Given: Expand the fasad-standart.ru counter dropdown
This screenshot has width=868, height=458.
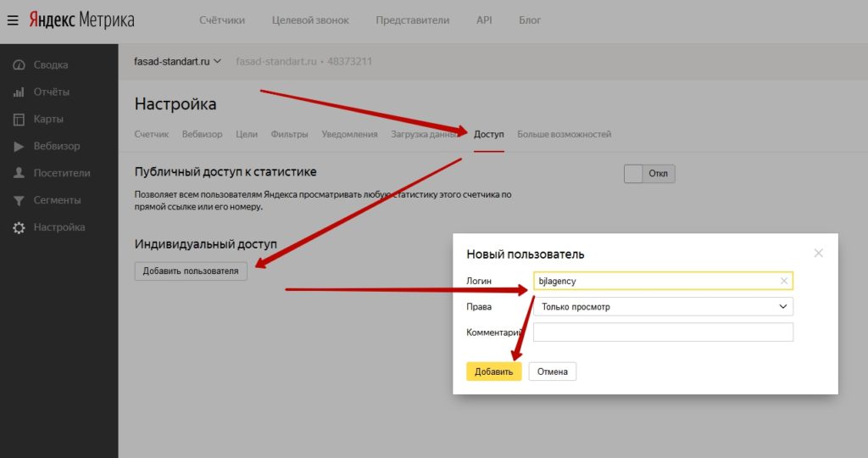Looking at the screenshot, I should (x=178, y=61).
